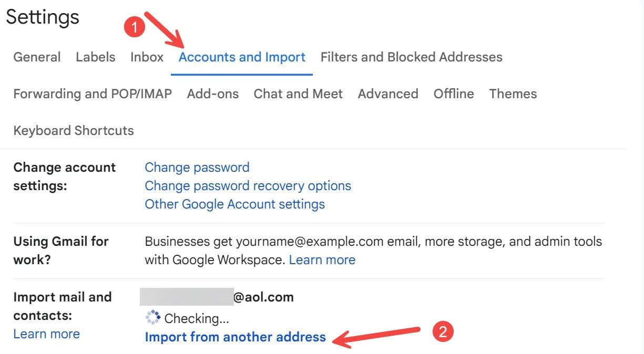Open Filters and Blocked Addresses tab
The image size is (644, 354).
click(411, 57)
